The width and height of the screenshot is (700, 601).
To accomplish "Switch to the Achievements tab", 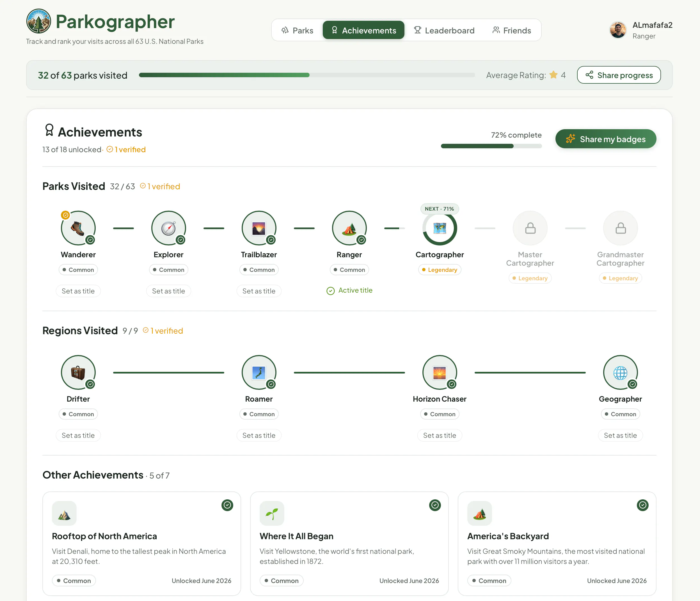I will click(x=363, y=30).
